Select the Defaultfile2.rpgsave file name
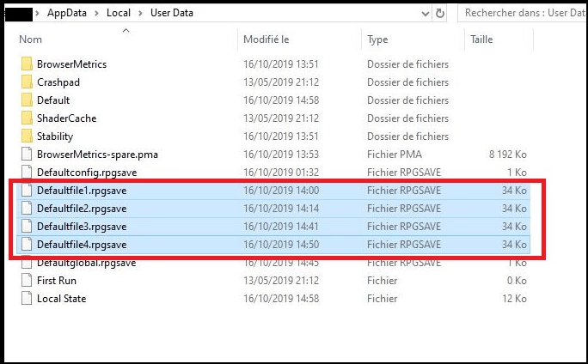This screenshot has width=588, height=364. 82,209
